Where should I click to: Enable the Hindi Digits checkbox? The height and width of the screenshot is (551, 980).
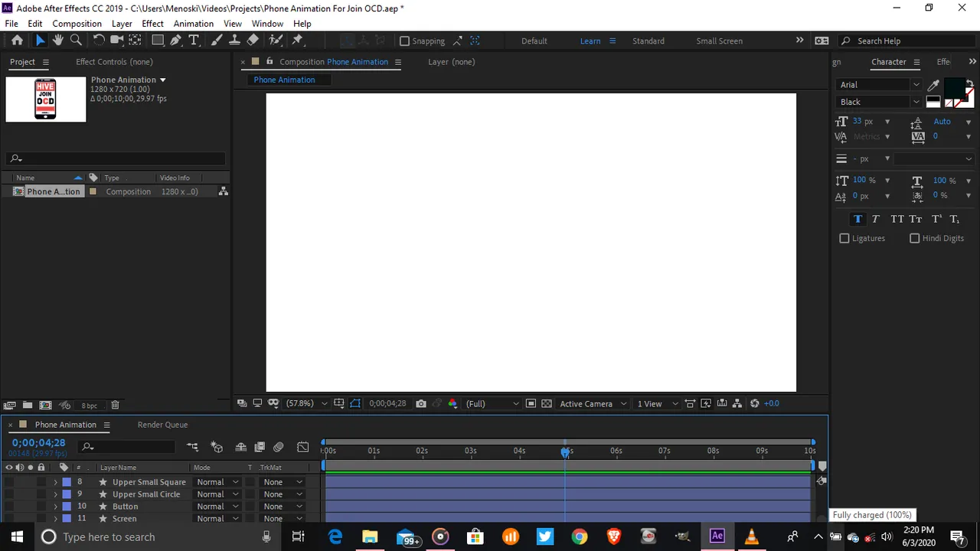click(914, 238)
